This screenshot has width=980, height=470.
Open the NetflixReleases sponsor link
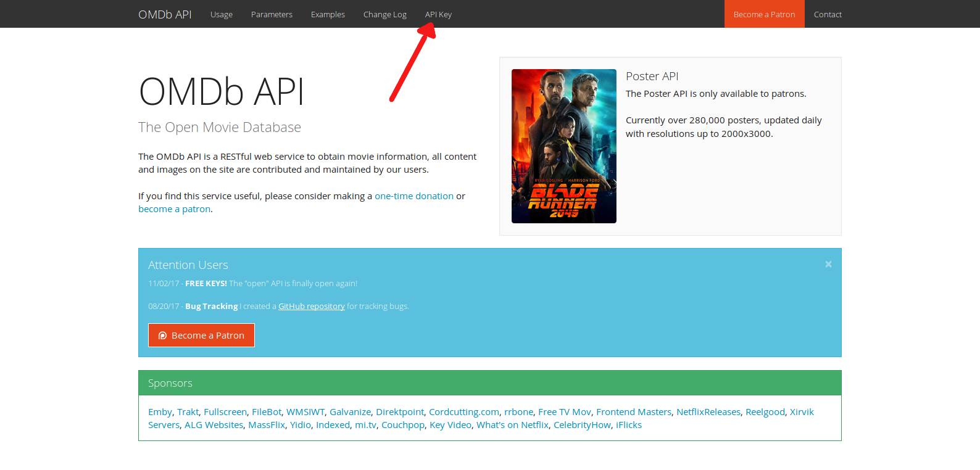point(708,412)
